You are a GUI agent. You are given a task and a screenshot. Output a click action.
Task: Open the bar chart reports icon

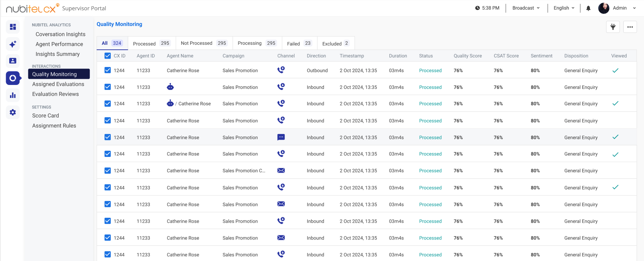[13, 95]
